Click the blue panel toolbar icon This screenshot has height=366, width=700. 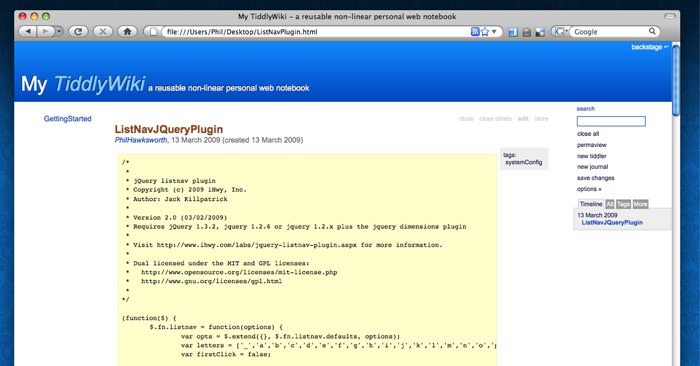click(513, 32)
